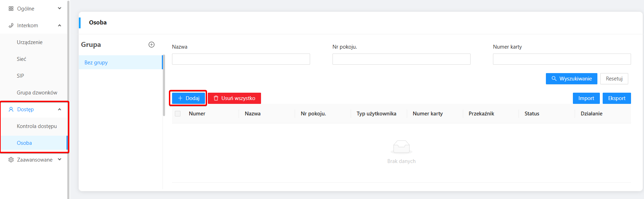Click the Ogólne grid icon
The image size is (644, 199).
point(11,9)
